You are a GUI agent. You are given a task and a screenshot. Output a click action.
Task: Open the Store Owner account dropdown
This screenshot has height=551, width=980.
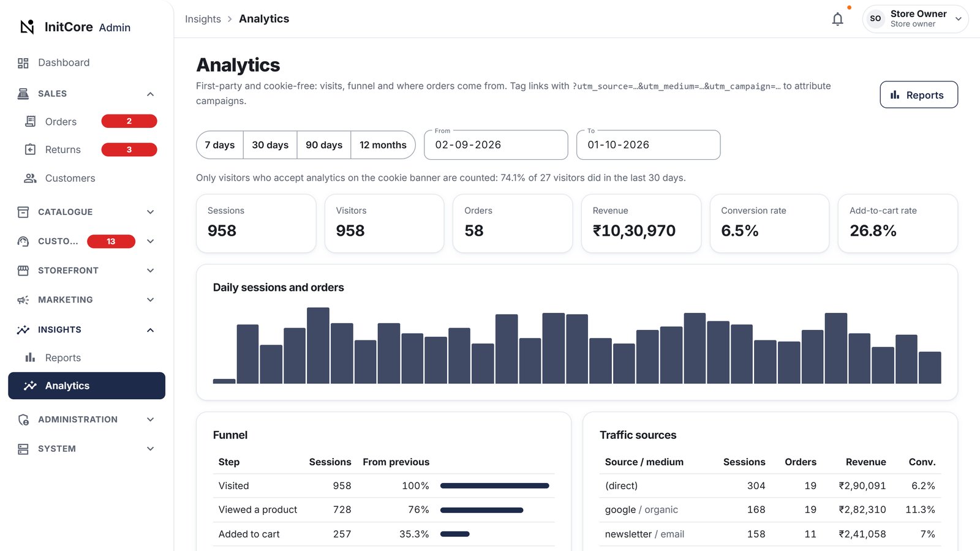pos(916,18)
